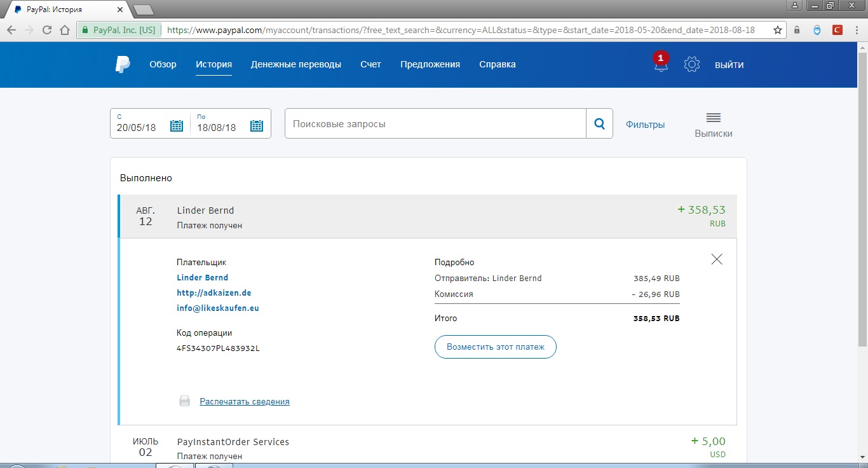Reload the page with the refresh button
868x468 pixels.
tap(47, 30)
